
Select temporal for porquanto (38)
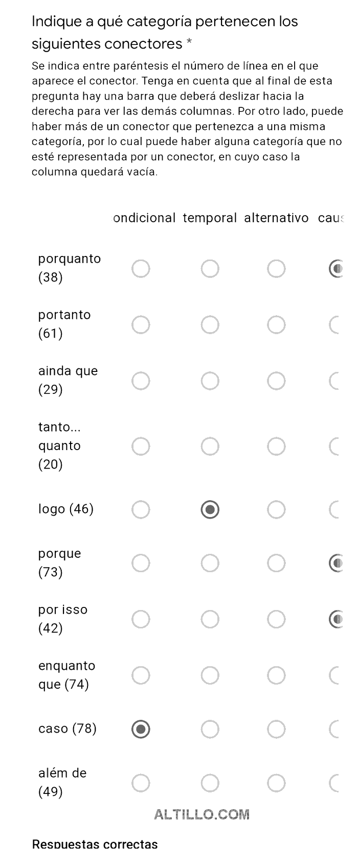pos(210,268)
